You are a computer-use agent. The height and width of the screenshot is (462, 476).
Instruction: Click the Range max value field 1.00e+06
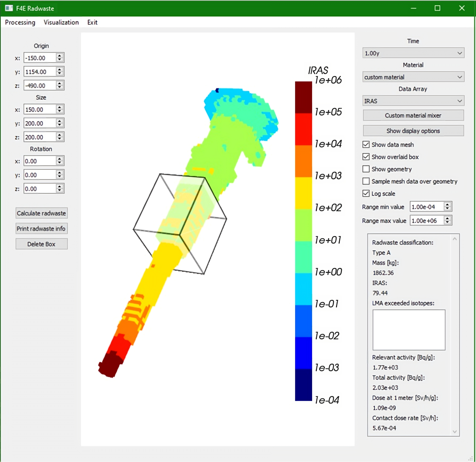tap(427, 221)
